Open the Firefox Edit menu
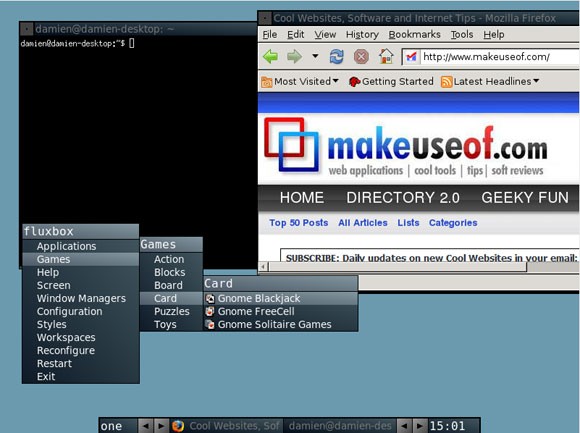The height and width of the screenshot is (433, 580). coord(296,34)
